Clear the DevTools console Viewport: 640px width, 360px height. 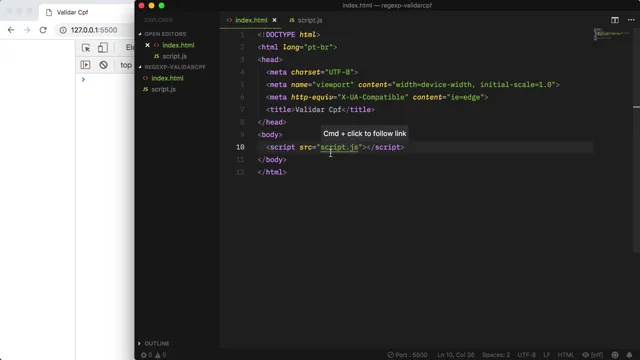click(103, 65)
